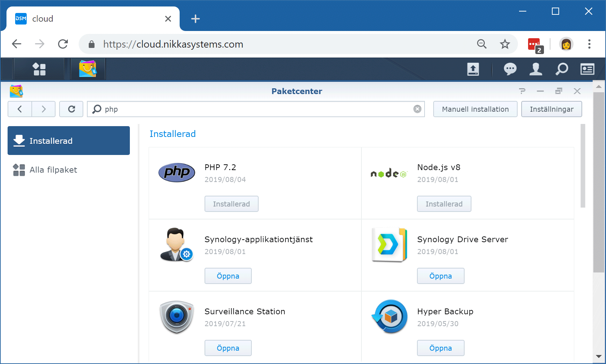The width and height of the screenshot is (606, 364).
Task: Click the Surveillance Station title text
Action: coord(245,311)
